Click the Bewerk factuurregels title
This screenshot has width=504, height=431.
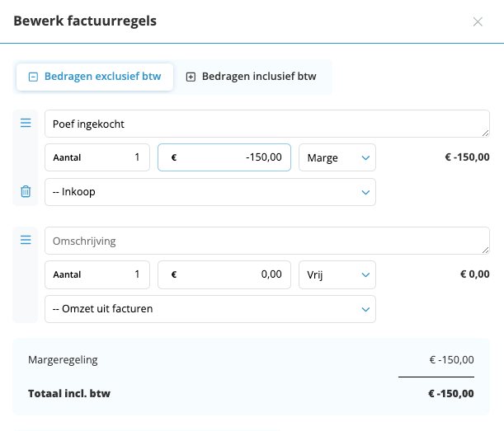tap(85, 21)
